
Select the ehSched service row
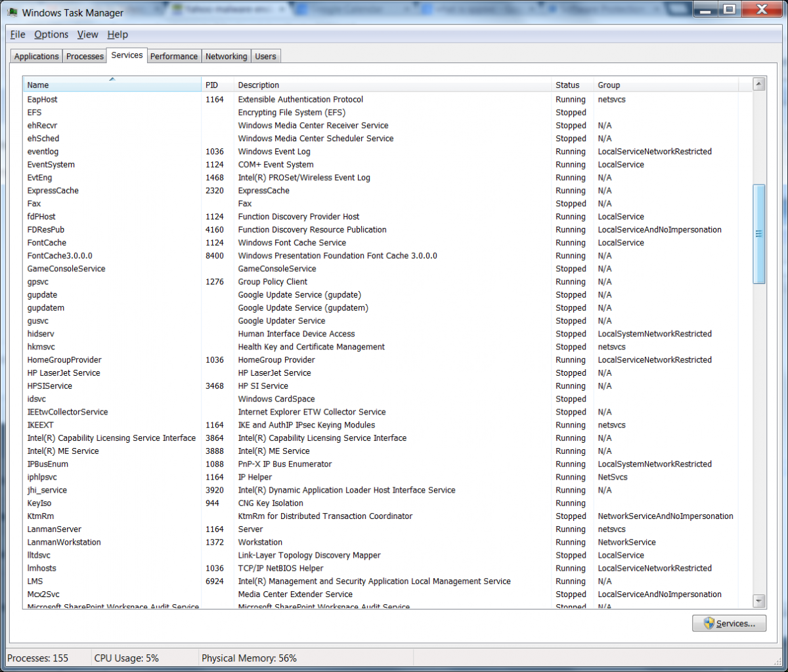tap(387, 139)
